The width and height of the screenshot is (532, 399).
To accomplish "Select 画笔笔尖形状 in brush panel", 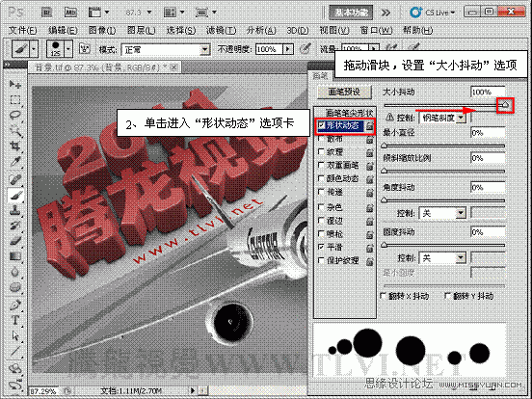I will [x=349, y=113].
